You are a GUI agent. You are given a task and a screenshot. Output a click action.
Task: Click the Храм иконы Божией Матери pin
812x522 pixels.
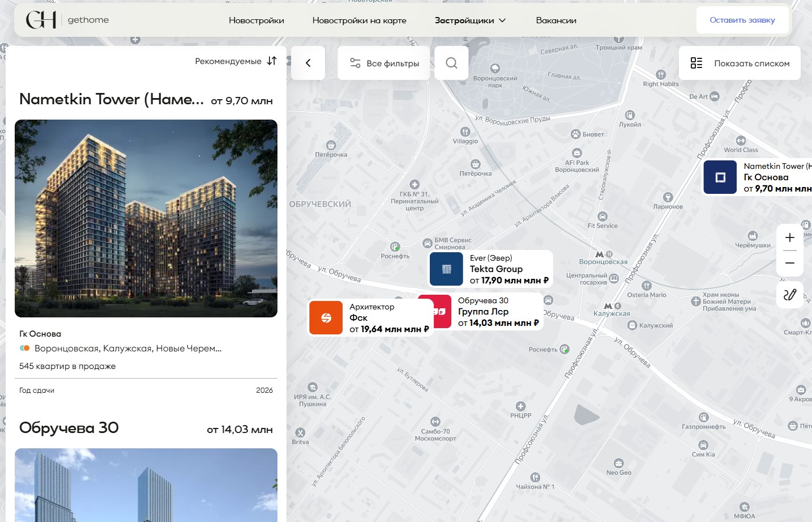click(x=696, y=302)
